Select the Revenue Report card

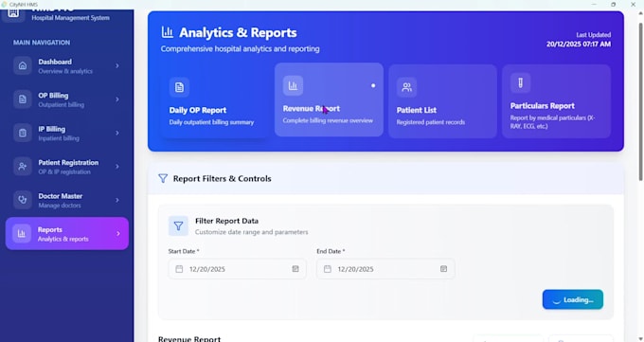329,99
